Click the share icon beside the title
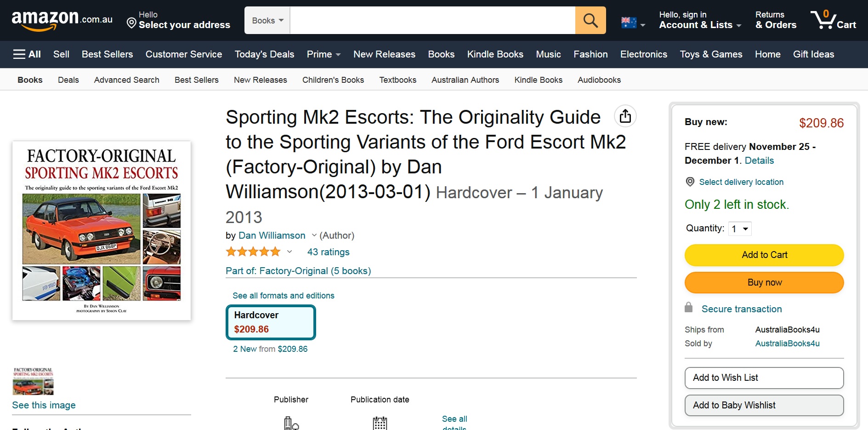The image size is (868, 430). [625, 116]
